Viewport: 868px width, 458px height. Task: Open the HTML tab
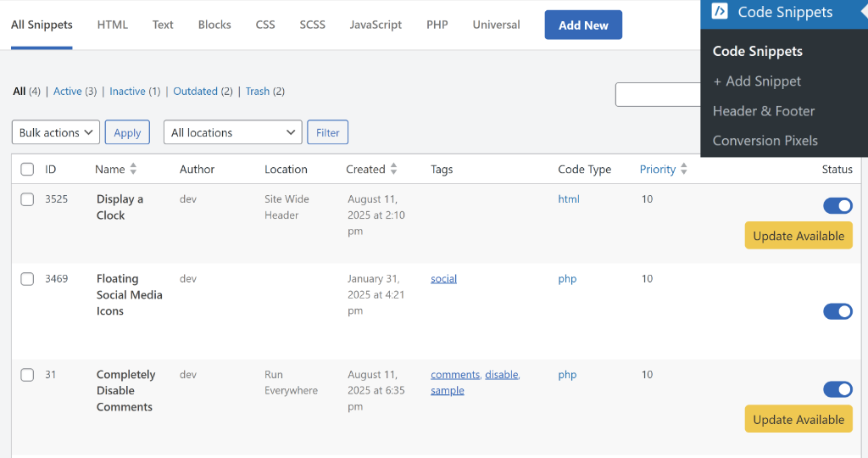click(113, 25)
